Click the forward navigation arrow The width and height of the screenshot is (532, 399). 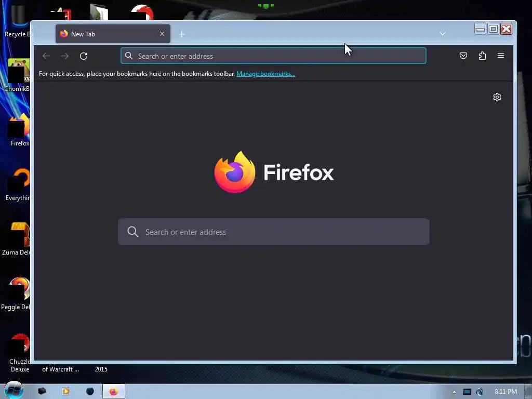(x=65, y=56)
